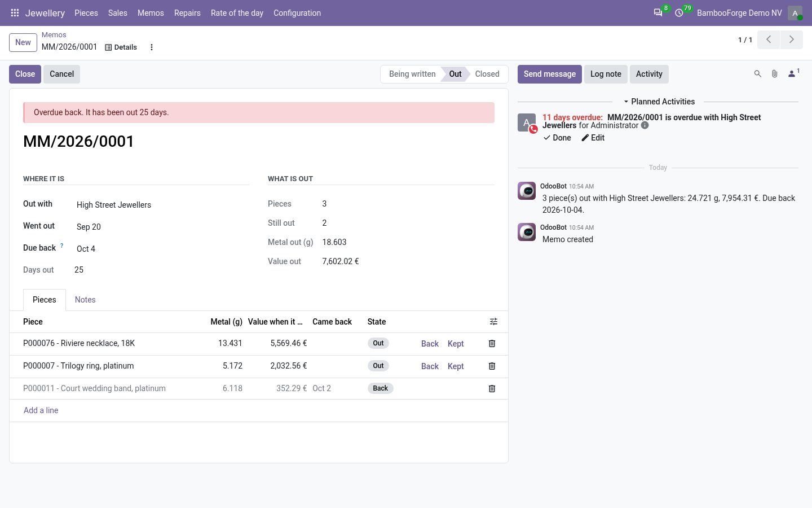Click the New button
Image resolution: width=812 pixels, height=508 pixels.
pos(23,42)
